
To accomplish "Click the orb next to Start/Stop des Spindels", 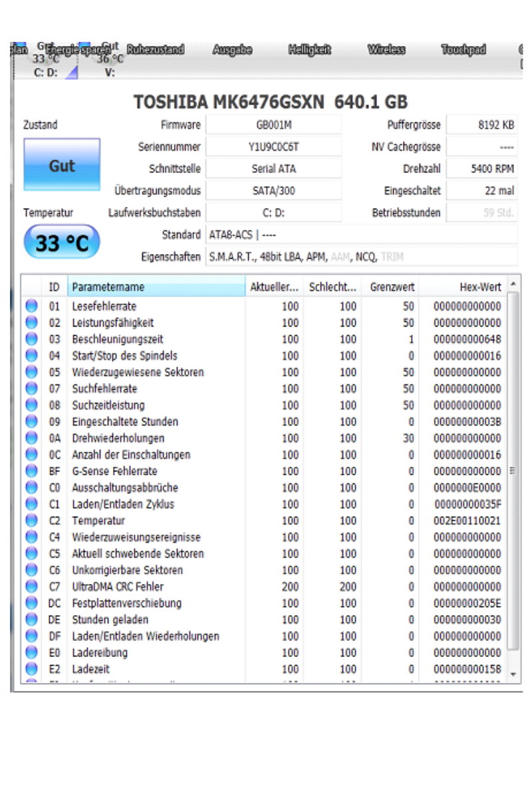I will (x=31, y=356).
